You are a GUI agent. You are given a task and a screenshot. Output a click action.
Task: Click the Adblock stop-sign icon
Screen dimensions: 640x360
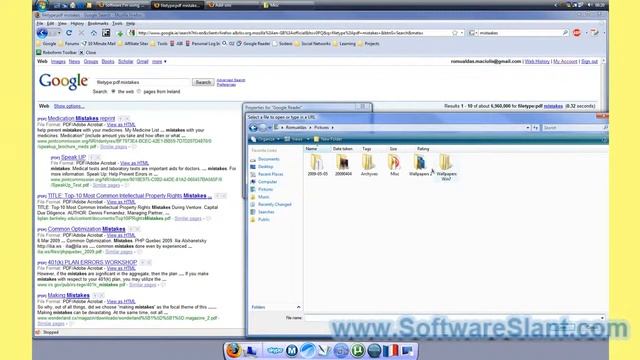point(577,33)
